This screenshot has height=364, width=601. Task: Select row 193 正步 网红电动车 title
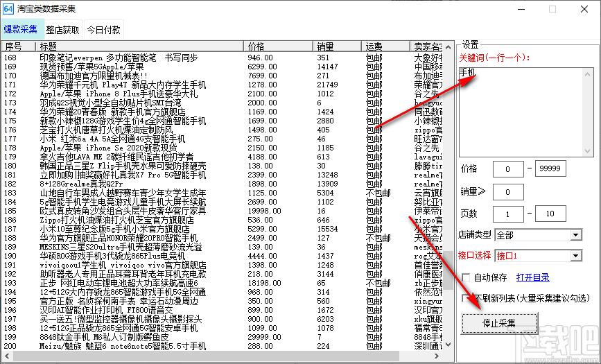(119, 283)
